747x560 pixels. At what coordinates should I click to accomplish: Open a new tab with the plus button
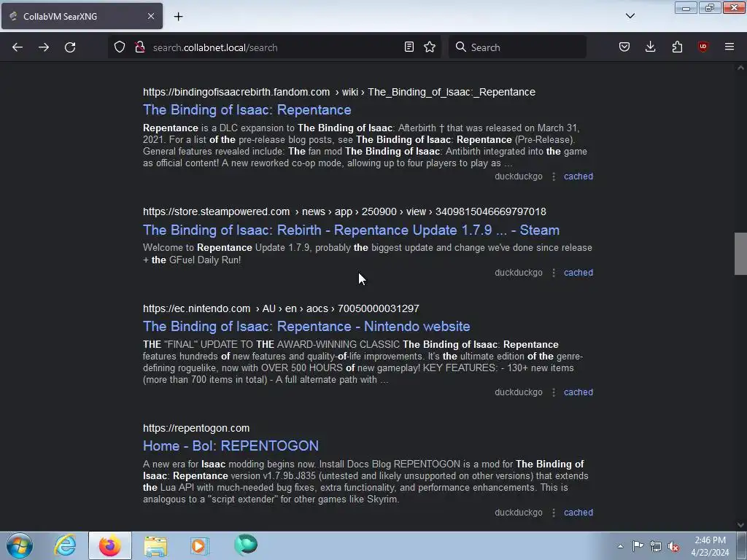[x=178, y=17]
